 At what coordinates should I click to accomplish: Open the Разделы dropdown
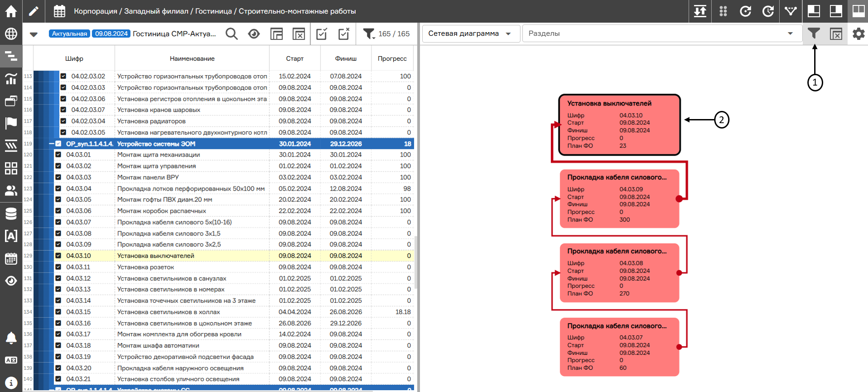pos(662,33)
